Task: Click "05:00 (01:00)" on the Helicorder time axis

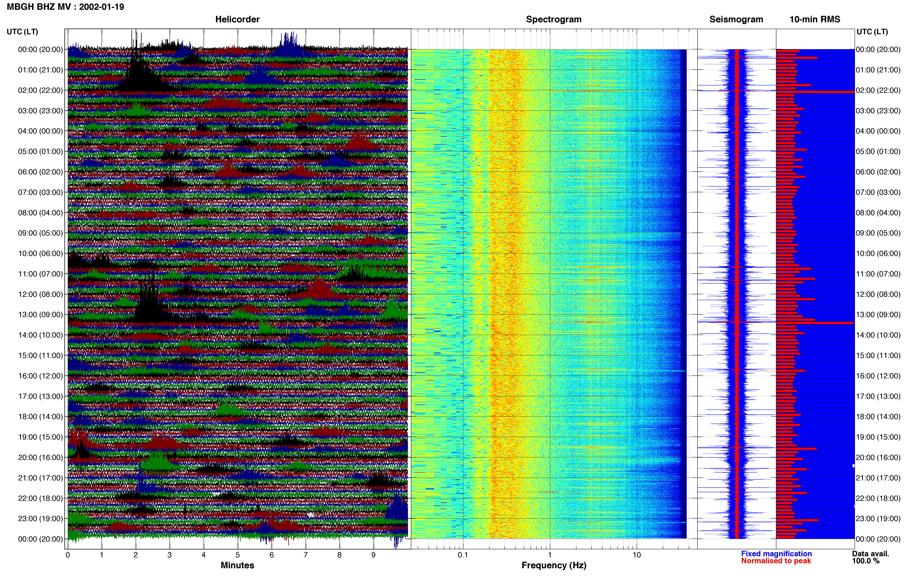Action: [x=41, y=151]
